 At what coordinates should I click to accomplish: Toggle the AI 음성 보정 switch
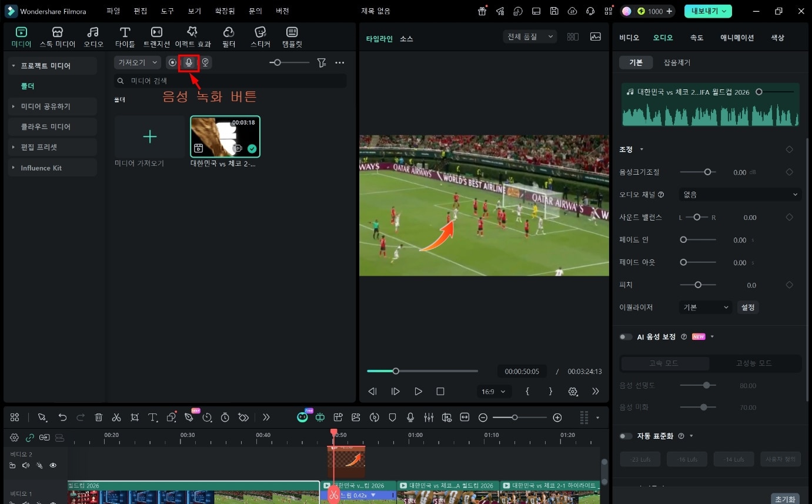point(626,337)
